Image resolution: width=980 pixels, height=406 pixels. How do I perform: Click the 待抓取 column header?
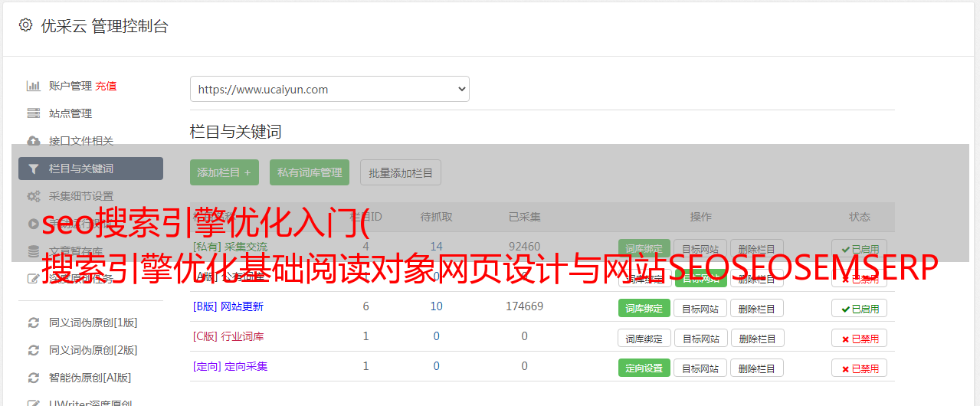point(437,217)
